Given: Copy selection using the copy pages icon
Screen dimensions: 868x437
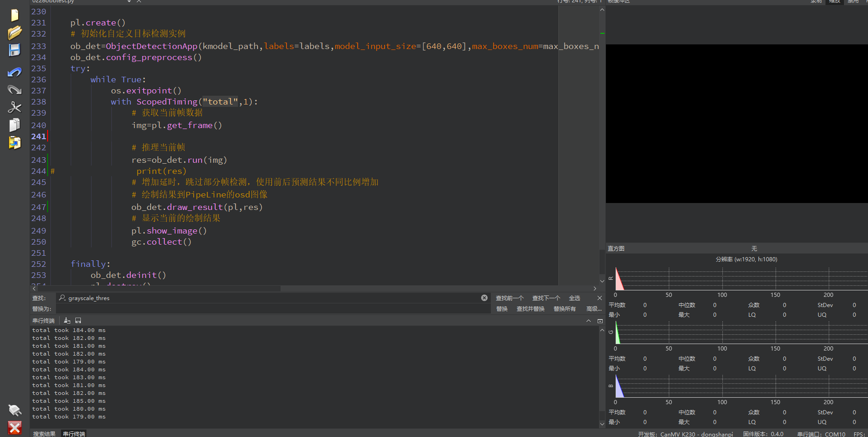Looking at the screenshot, I should 14,125.
